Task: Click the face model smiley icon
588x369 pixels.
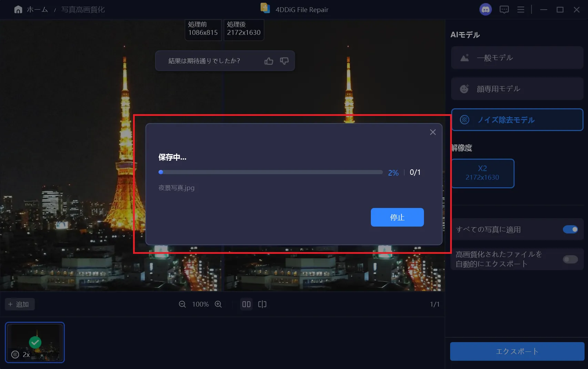Action: (x=465, y=89)
